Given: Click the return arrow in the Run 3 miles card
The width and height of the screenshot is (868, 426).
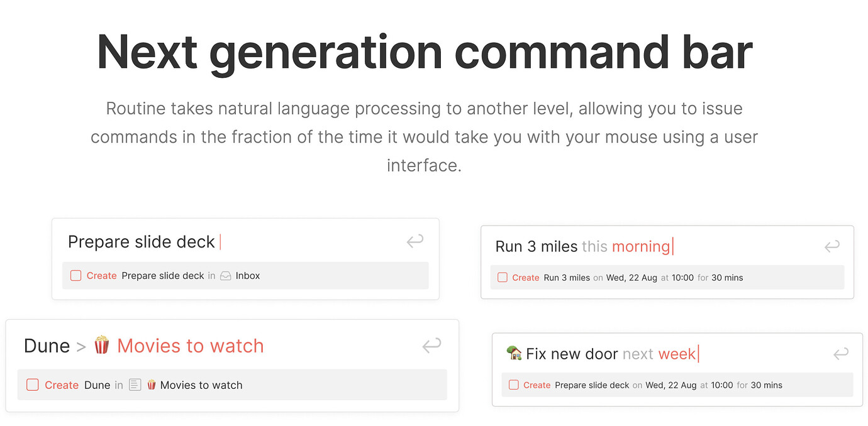Looking at the screenshot, I should pyautogui.click(x=832, y=246).
